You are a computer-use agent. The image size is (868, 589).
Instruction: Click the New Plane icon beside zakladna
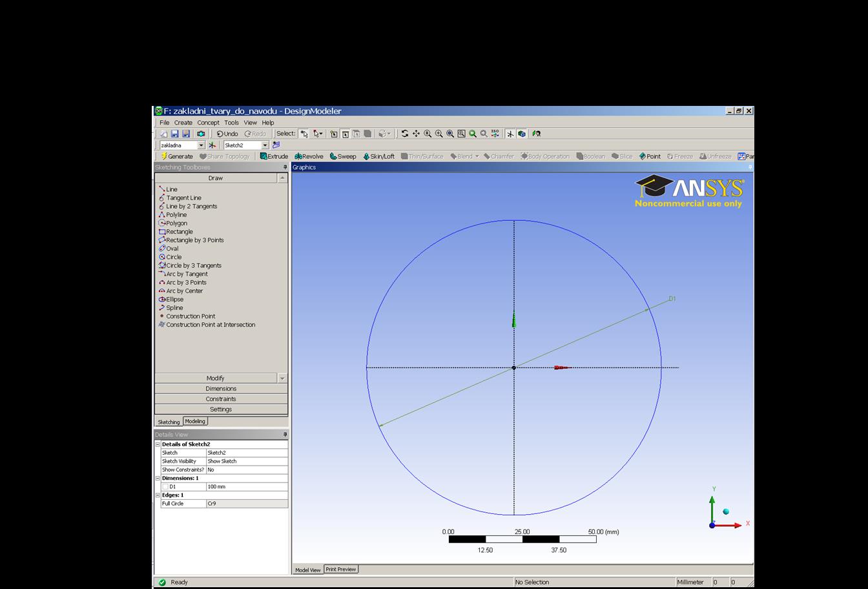click(x=212, y=145)
